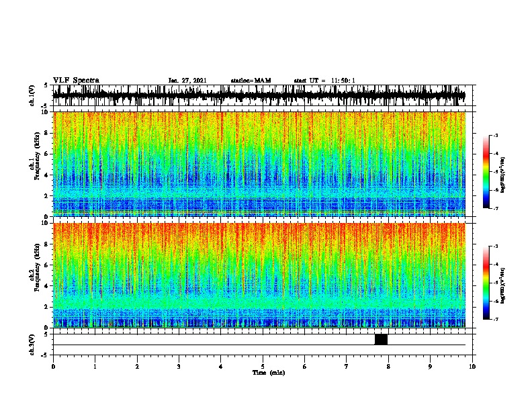Viewport: 532px width, 411px height.
Task: Click time axis tick label '3'
Action: tap(179, 367)
